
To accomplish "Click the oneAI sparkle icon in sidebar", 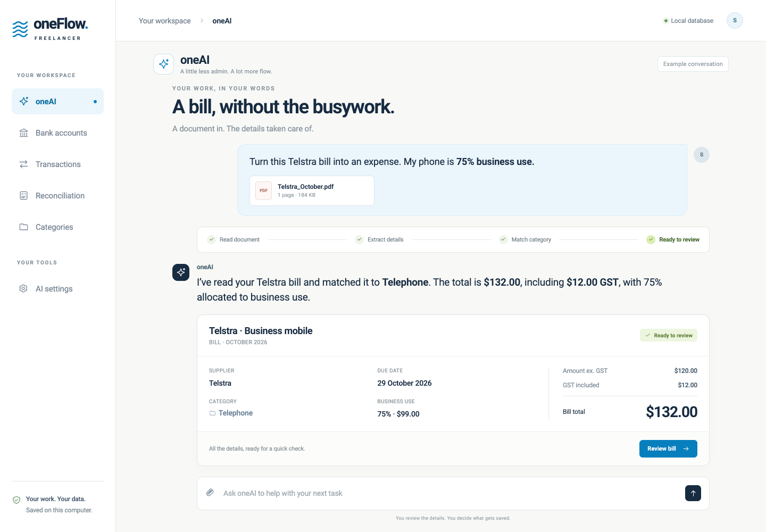I will point(24,101).
